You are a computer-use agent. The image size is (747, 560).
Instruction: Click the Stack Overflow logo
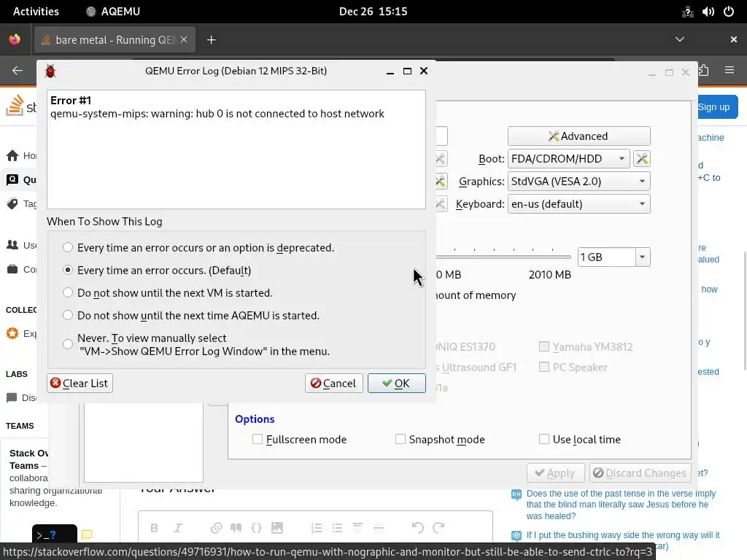tap(21, 106)
